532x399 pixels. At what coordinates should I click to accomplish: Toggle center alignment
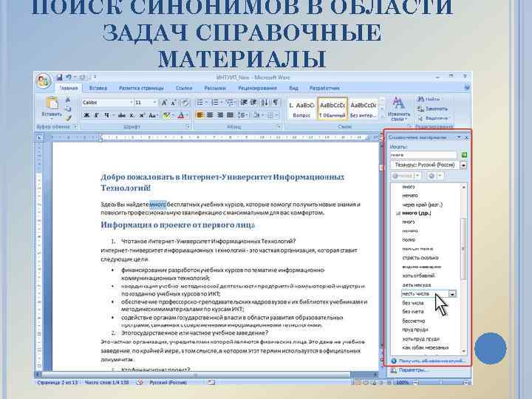(x=210, y=116)
